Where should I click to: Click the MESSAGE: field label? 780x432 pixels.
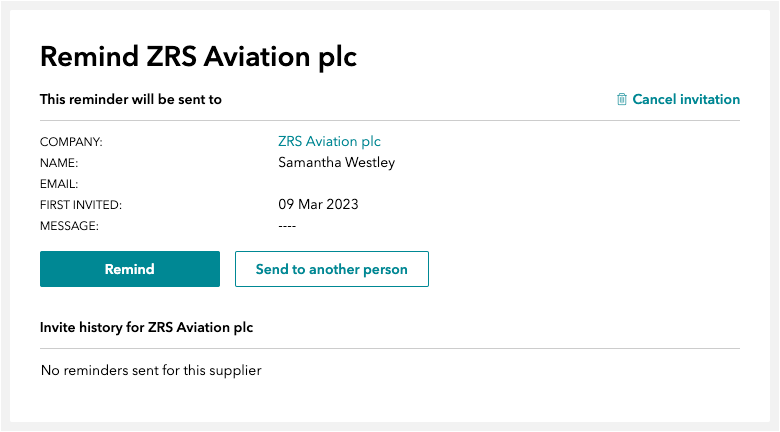[x=70, y=225]
